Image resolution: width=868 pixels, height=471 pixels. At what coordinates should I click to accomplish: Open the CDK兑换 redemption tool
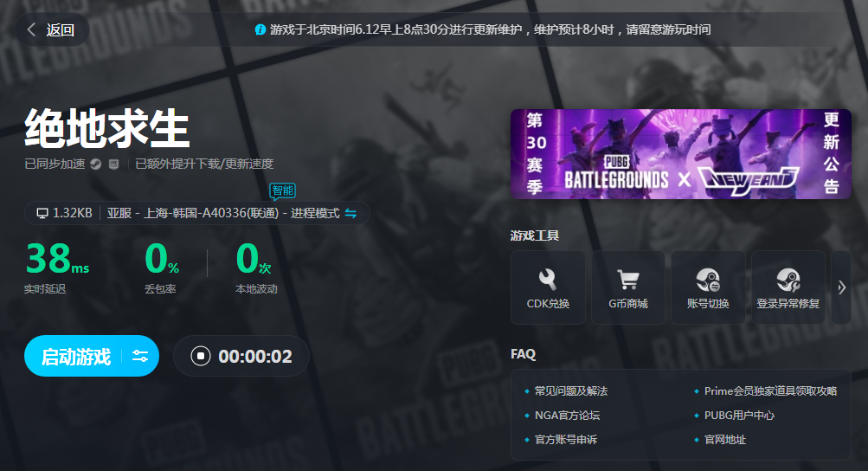point(548,287)
